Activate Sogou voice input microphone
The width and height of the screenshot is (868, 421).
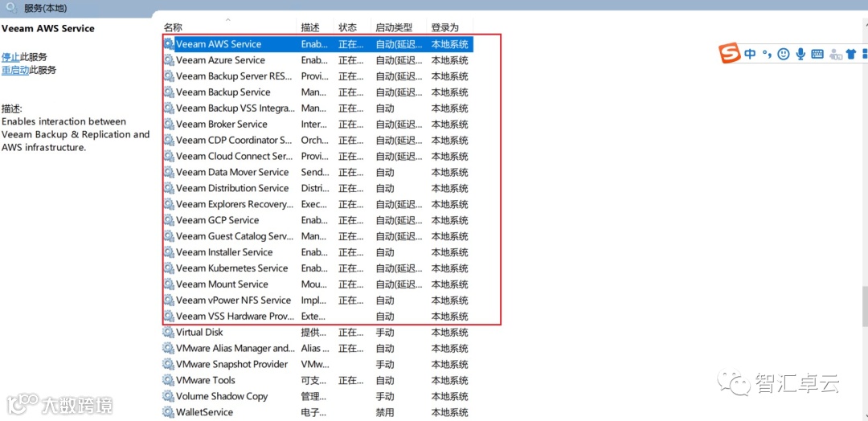800,54
